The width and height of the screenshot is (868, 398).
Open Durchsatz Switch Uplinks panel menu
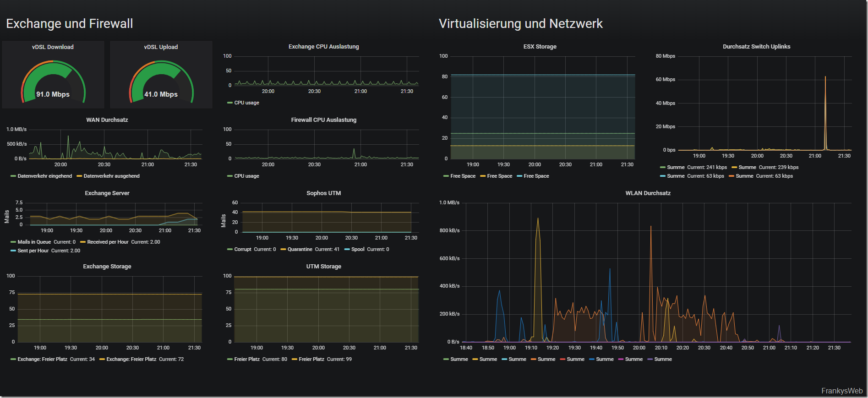756,46
